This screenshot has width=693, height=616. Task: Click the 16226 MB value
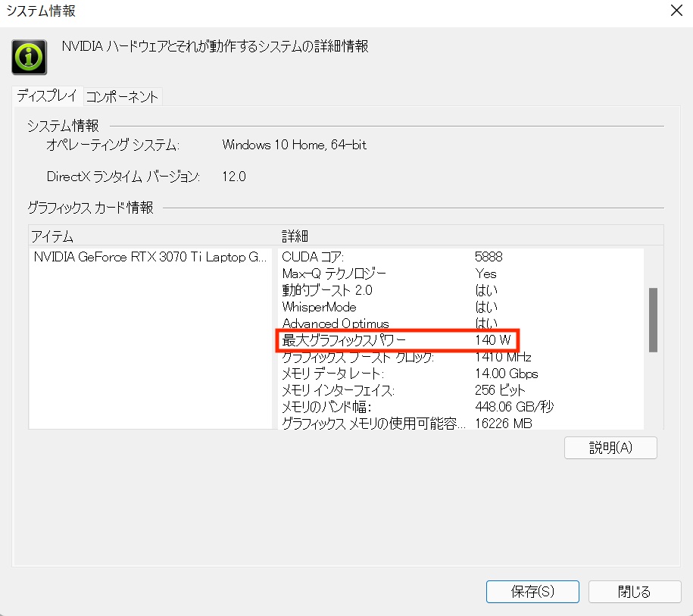tap(504, 424)
